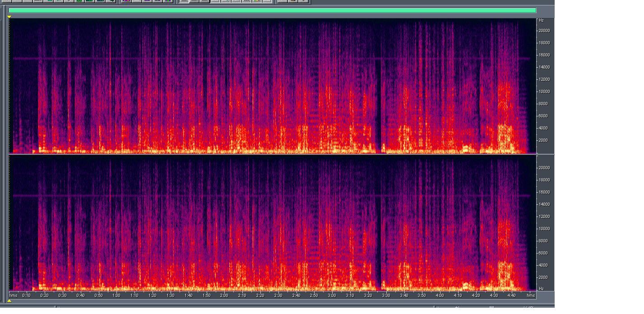Click the 0:50 mark on the time ruler
The image size is (644, 314).
coord(98,296)
